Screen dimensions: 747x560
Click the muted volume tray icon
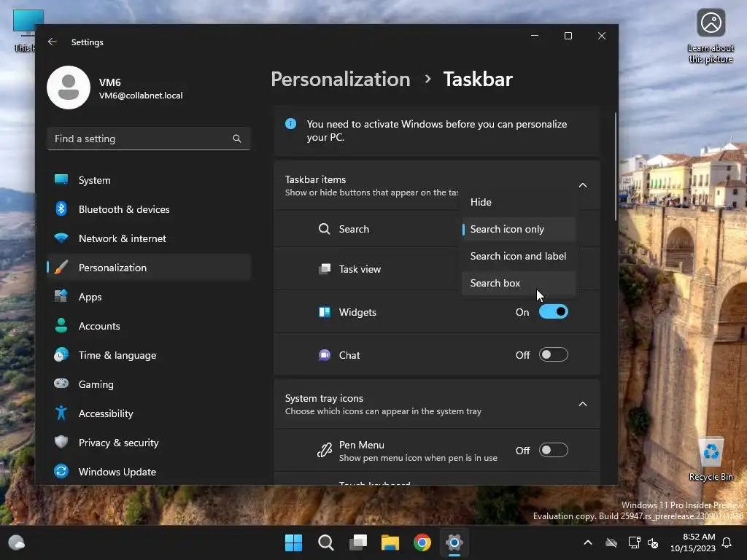(x=653, y=542)
